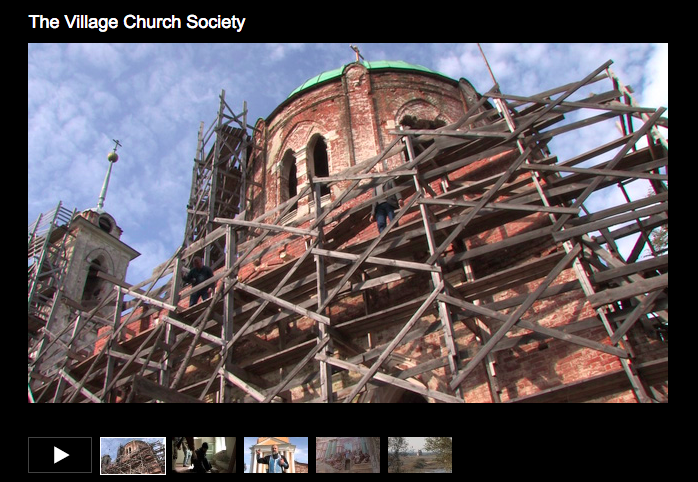Open the faded fresco painting thumbnail

(348, 455)
